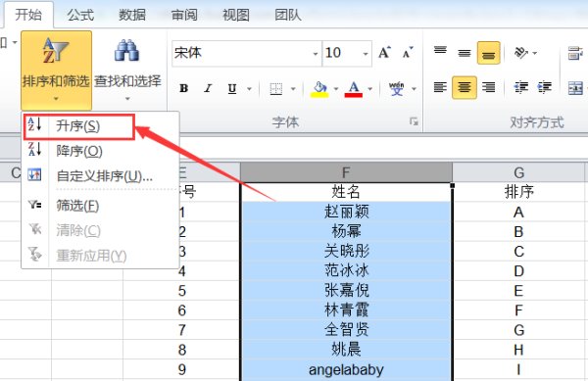The width and height of the screenshot is (588, 381).
Task: Click cell containing 姚晨
Action: pyautogui.click(x=346, y=349)
